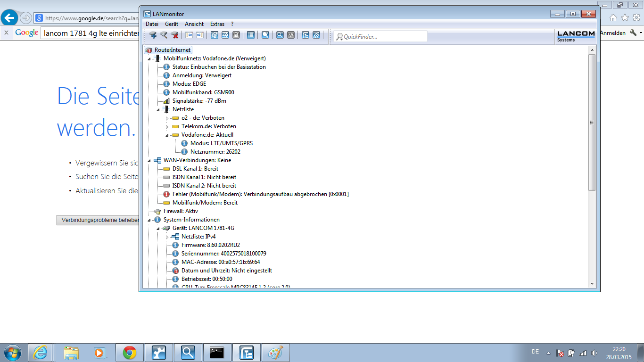Click the activity graph monitor toolbar icon
Image resolution: width=644 pixels, height=362 pixels.
point(291,35)
